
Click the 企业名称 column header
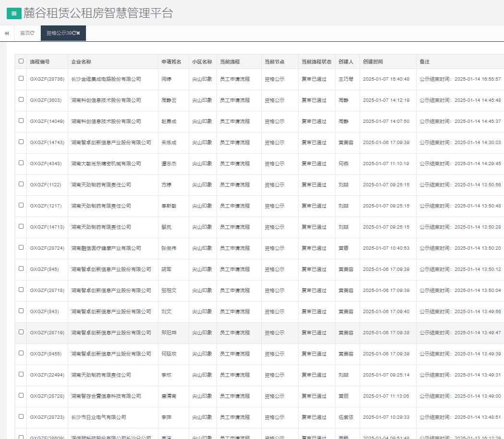pyautogui.click(x=81, y=62)
